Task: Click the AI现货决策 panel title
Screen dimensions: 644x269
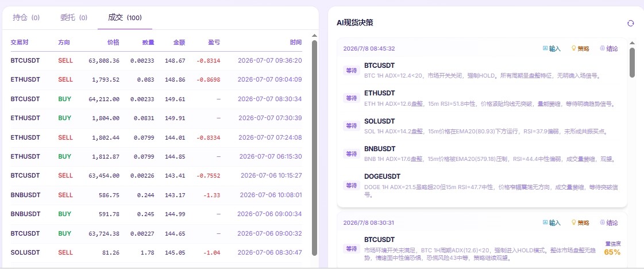Action: coord(355,23)
